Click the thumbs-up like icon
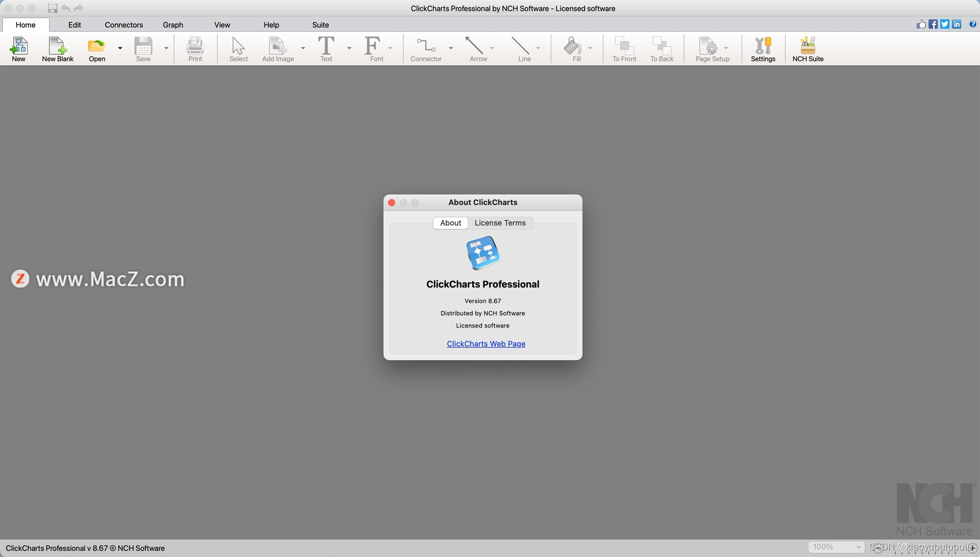Image resolution: width=980 pixels, height=557 pixels. click(921, 24)
